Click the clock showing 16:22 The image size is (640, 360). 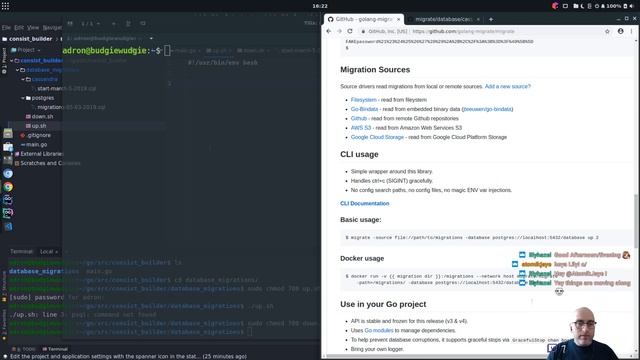coord(320,6)
